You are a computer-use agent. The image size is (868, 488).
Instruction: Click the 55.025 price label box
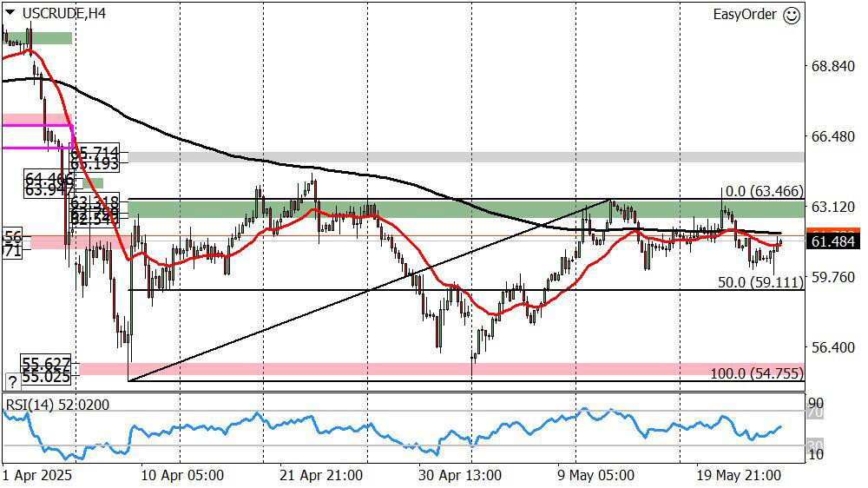click(x=46, y=377)
